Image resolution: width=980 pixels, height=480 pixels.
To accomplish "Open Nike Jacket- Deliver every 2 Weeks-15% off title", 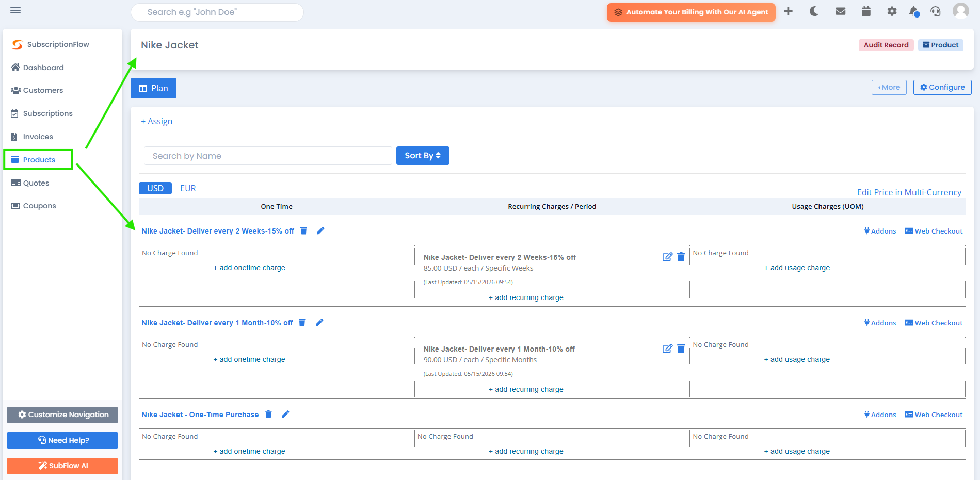I will (218, 231).
